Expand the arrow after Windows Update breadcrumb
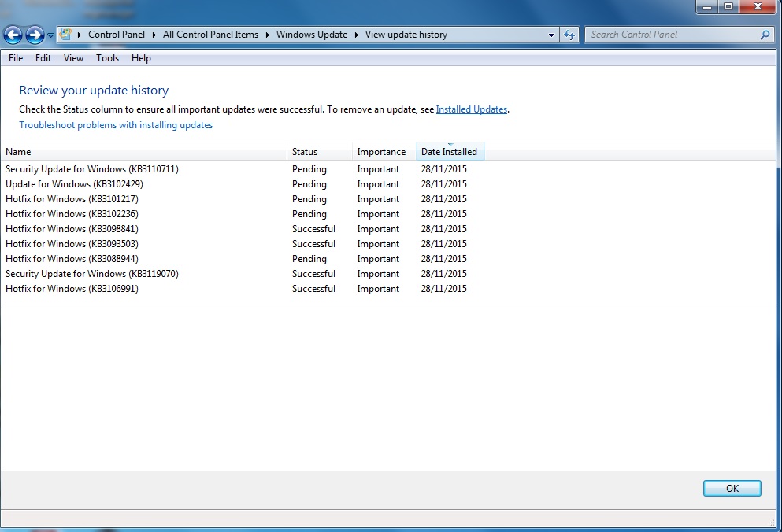This screenshot has width=782, height=532. (356, 35)
